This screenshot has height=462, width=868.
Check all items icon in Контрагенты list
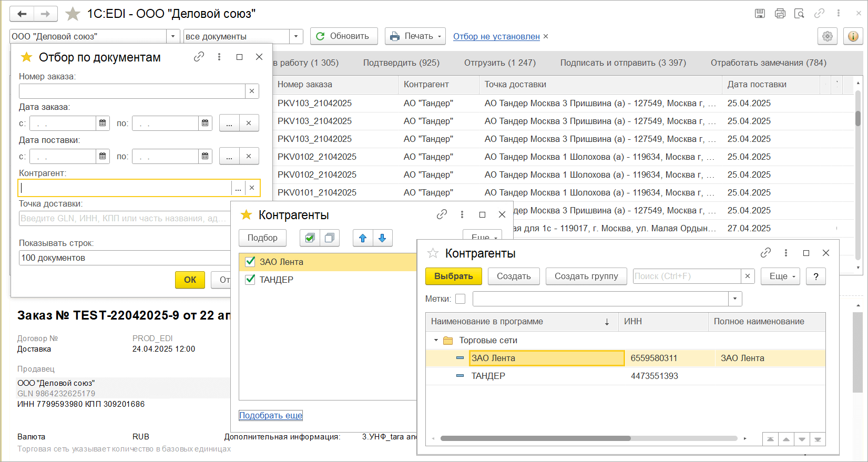pos(310,238)
